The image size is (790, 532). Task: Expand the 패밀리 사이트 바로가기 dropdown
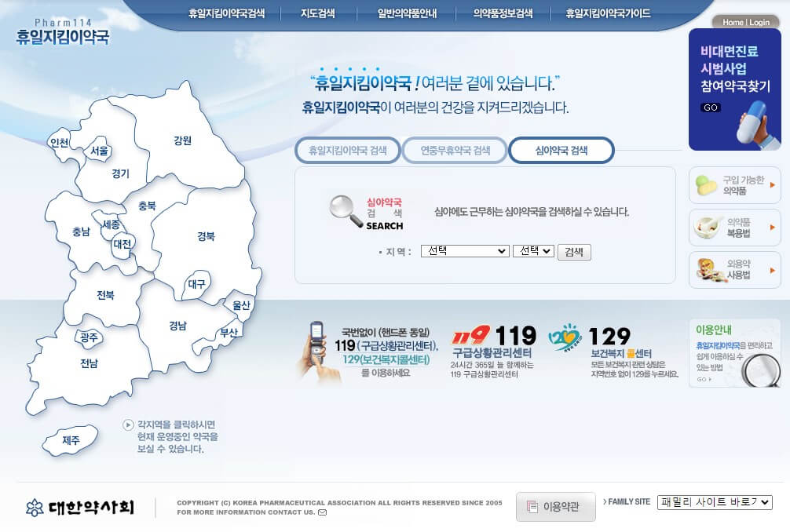715,502
